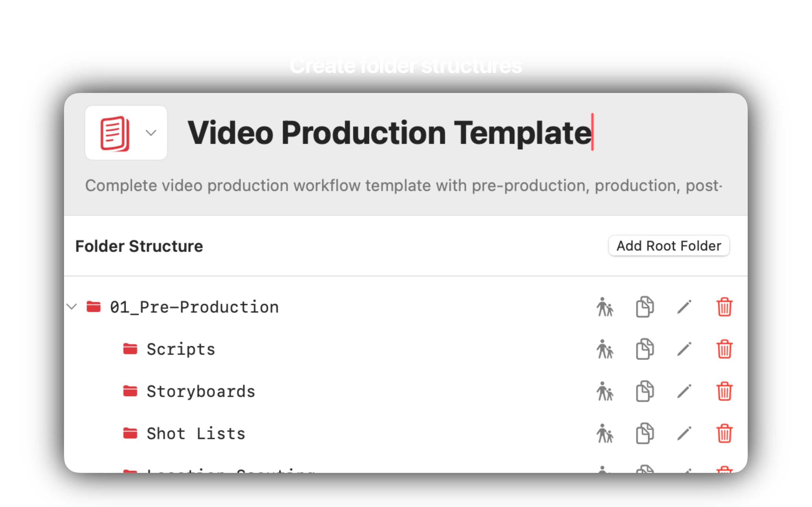
Task: Duplicate the 01_Pre-Production folder
Action: pyautogui.click(x=645, y=307)
